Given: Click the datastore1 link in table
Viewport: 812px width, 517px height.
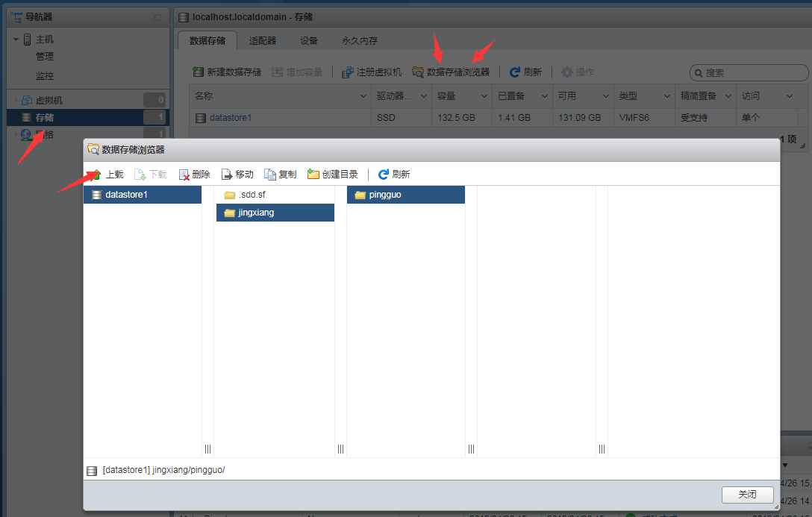Looking at the screenshot, I should click(231, 118).
